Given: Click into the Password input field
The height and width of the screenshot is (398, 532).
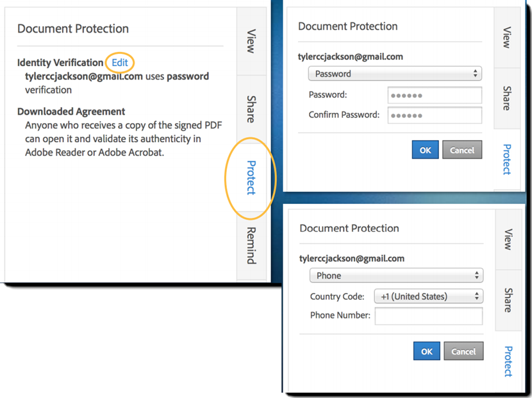Looking at the screenshot, I should coord(434,95).
